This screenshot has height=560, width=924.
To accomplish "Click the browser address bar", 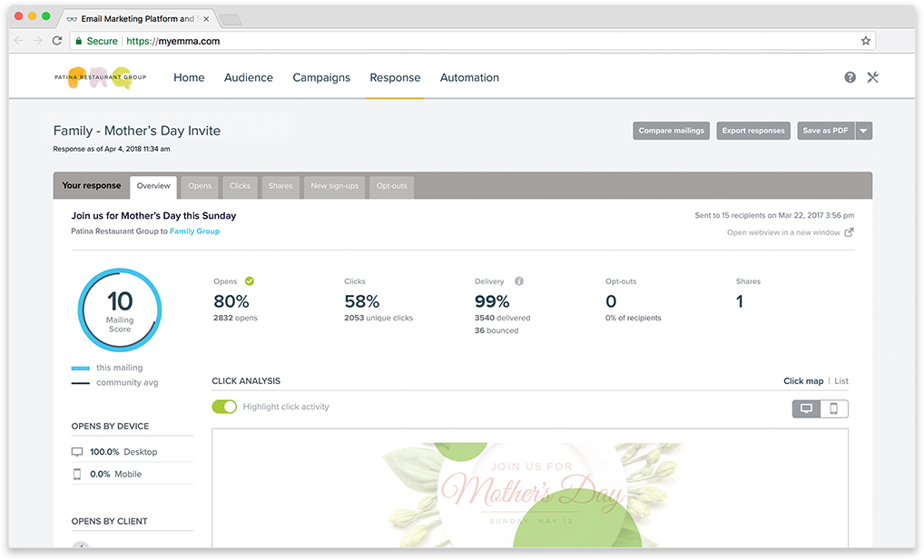I will [471, 41].
